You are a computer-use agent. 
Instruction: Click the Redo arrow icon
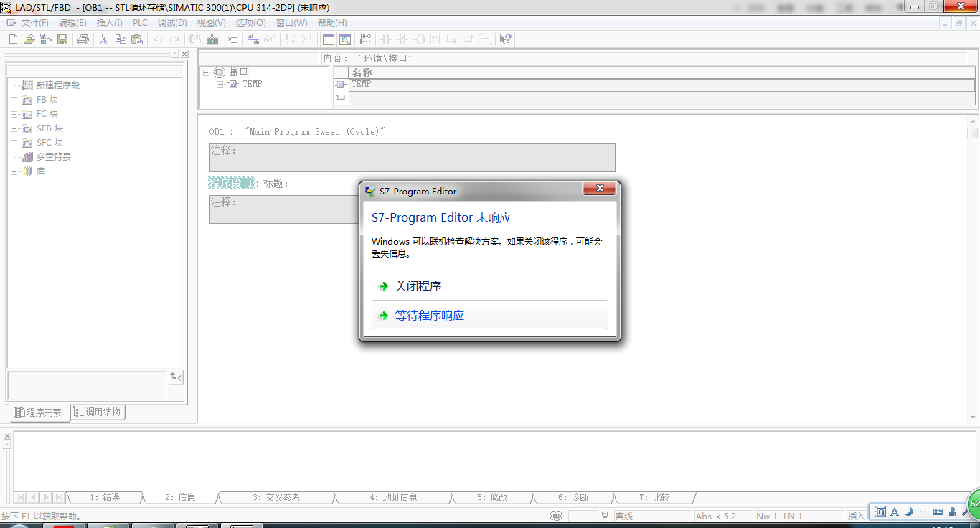pos(174,39)
